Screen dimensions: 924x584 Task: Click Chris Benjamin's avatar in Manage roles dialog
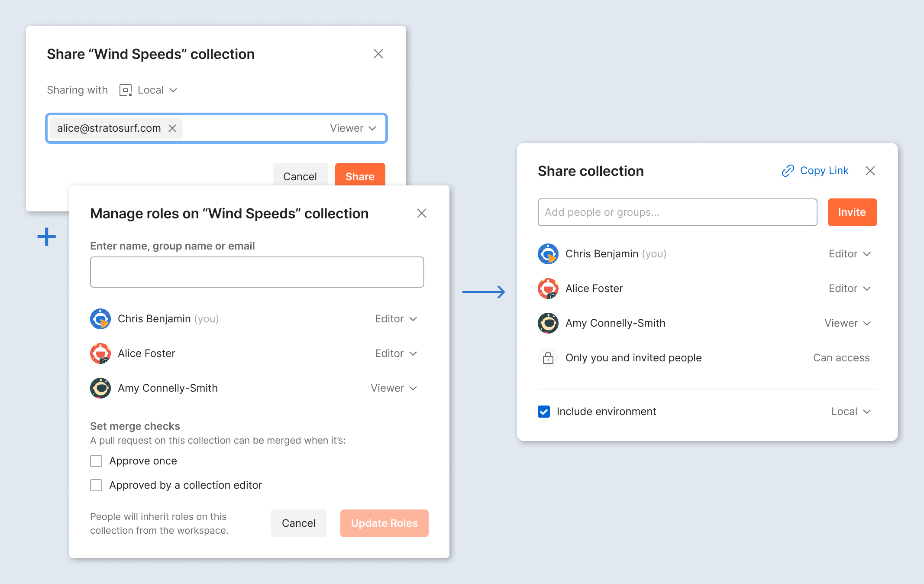tap(100, 319)
